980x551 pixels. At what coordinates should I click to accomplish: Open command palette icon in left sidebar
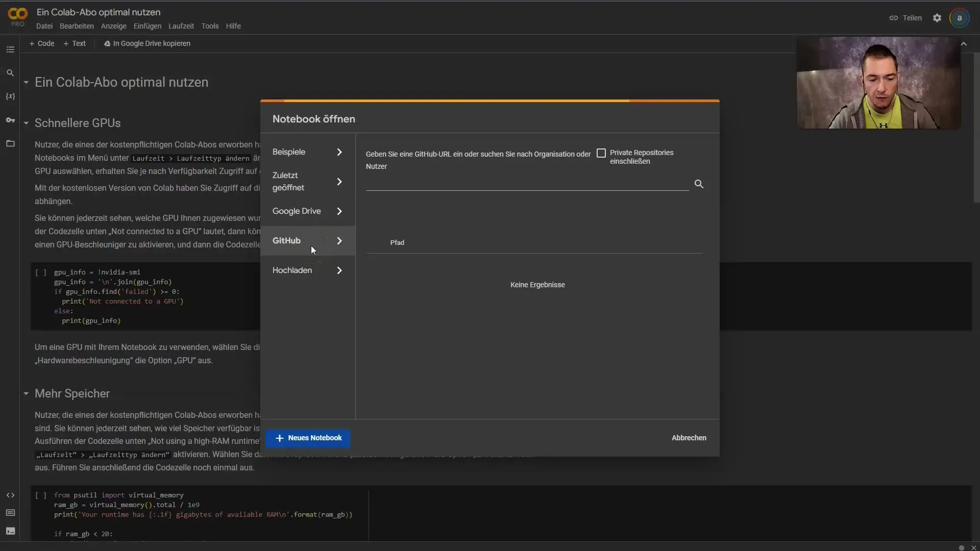click(x=10, y=513)
